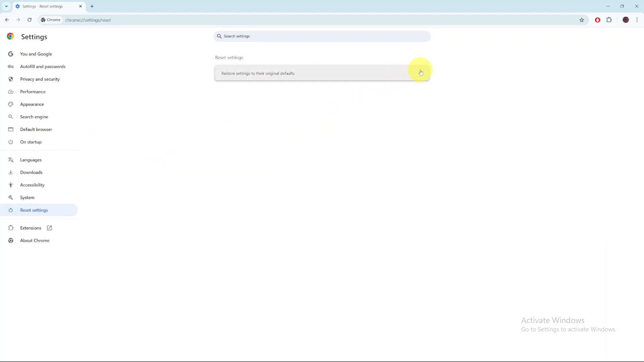The height and width of the screenshot is (362, 644).
Task: Click the About Chrome logo icon
Action: 11,241
